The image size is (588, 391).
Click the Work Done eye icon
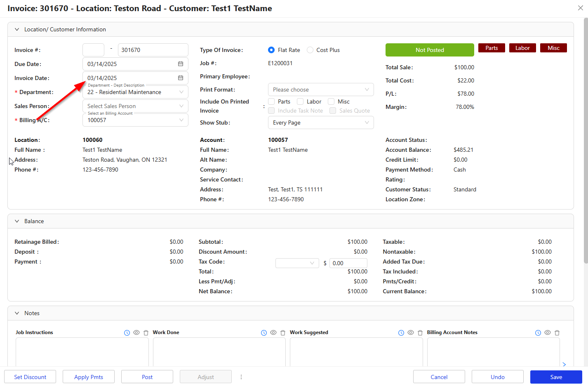pyautogui.click(x=273, y=332)
